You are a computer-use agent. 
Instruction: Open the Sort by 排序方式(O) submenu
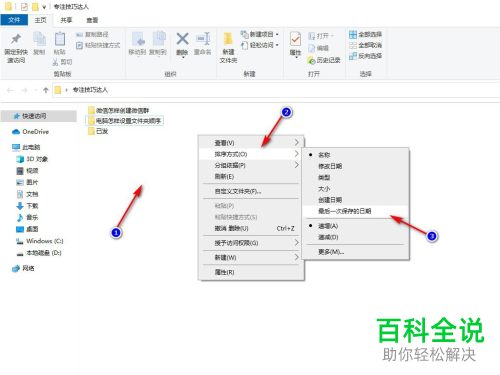pyautogui.click(x=251, y=154)
